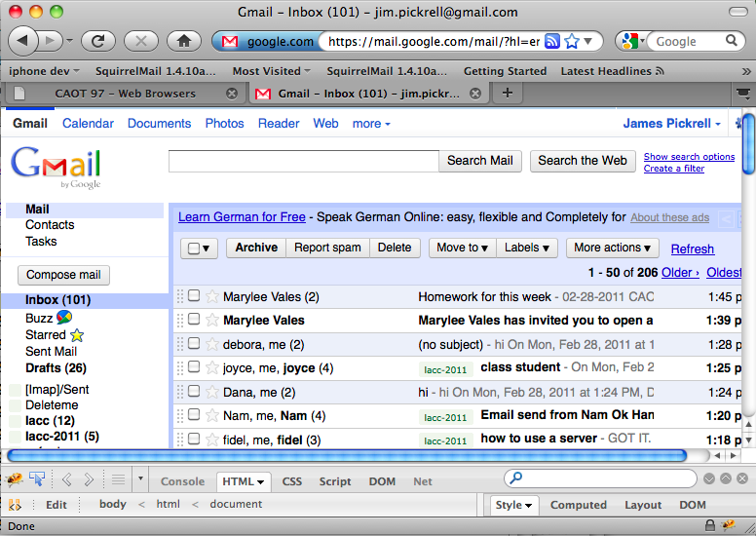Click Firebug forward arrow icon

tap(89, 479)
